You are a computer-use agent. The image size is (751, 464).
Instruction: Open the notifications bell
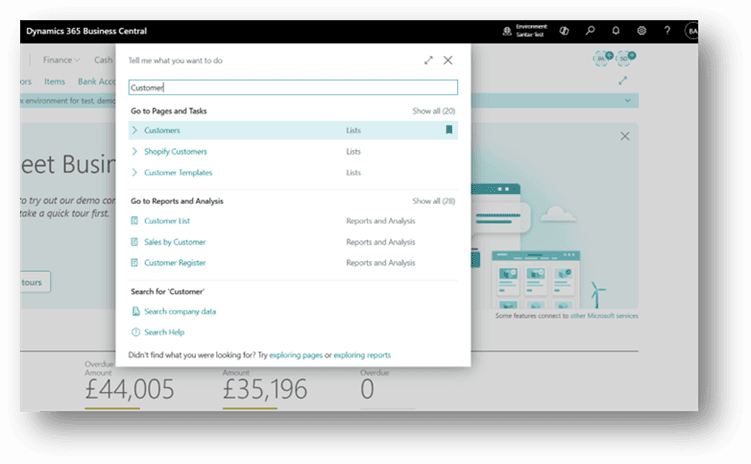point(616,31)
